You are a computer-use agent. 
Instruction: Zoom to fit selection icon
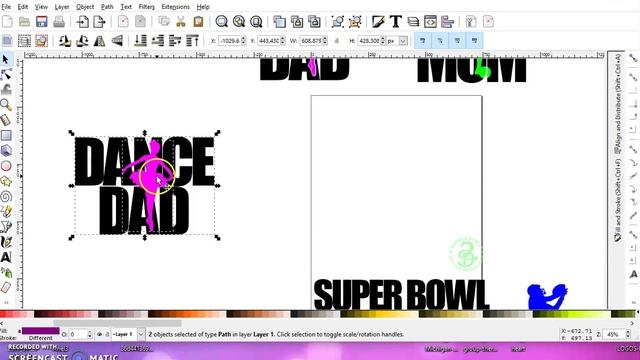222,22
